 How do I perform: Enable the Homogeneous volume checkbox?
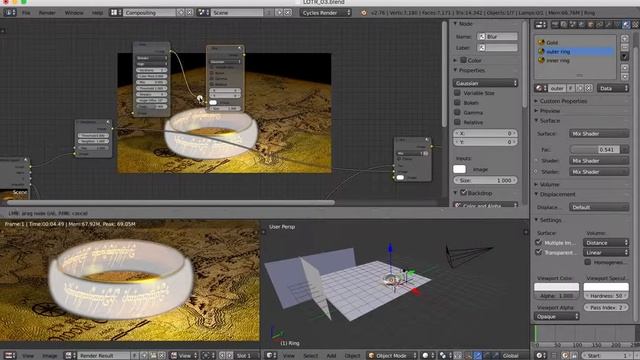click(x=588, y=262)
